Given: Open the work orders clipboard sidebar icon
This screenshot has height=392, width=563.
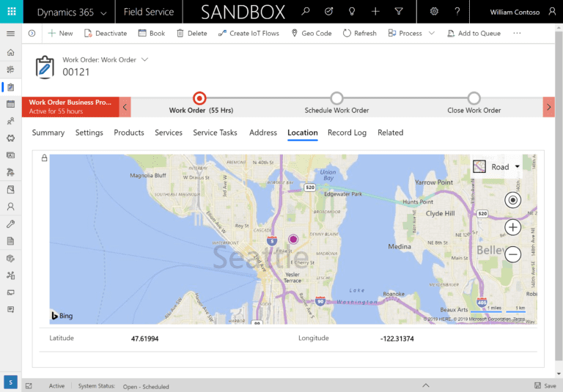Looking at the screenshot, I should [x=11, y=87].
